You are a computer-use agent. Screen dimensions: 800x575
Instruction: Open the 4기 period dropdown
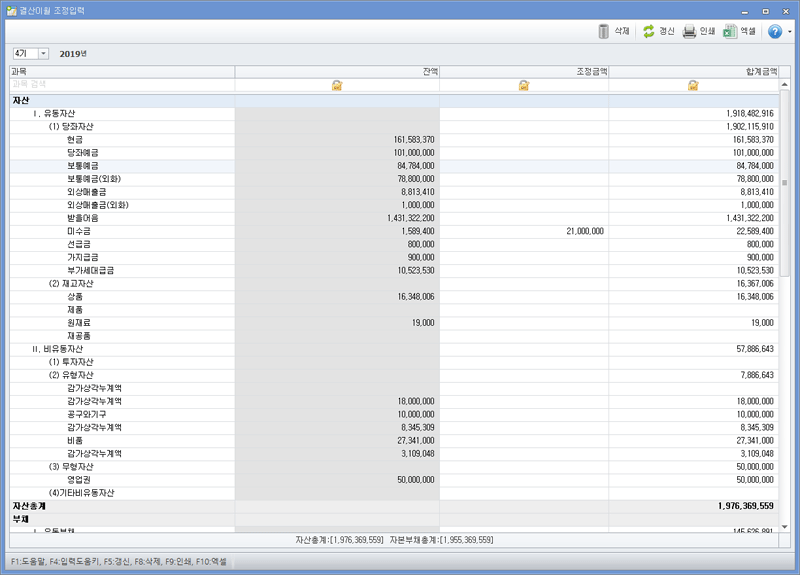43,53
